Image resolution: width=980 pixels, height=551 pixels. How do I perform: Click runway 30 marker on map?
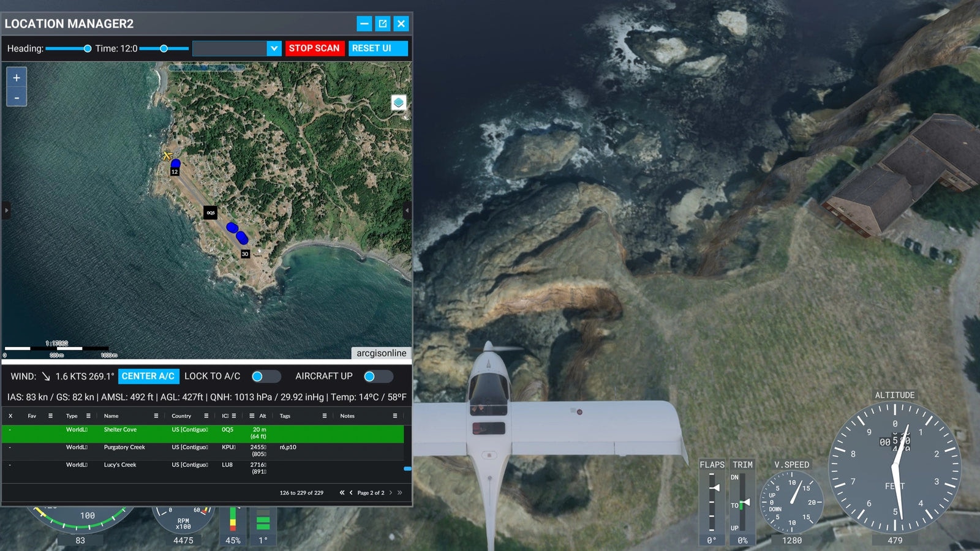click(245, 254)
